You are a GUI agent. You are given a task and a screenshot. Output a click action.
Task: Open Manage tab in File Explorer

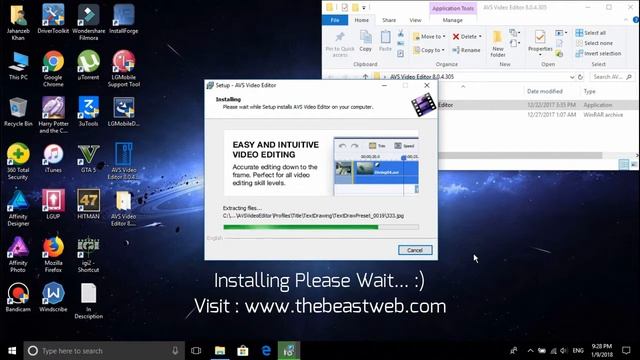point(453,20)
